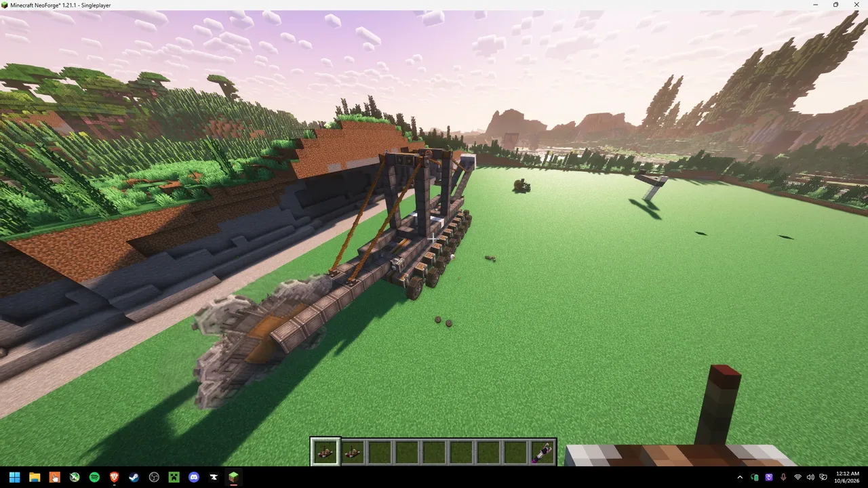
Task: Open the green sphere app on taskbar
Action: coord(74,477)
